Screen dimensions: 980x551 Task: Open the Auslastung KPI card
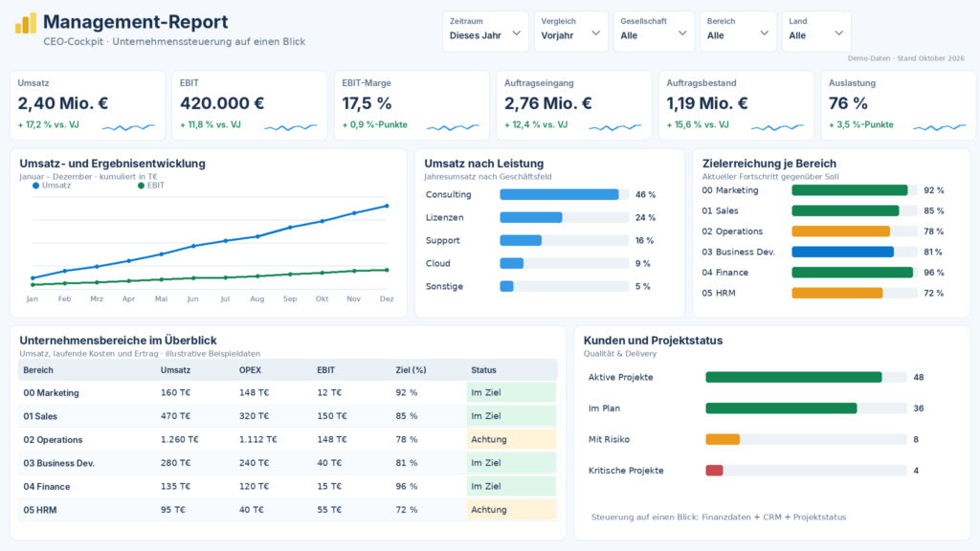[x=898, y=105]
